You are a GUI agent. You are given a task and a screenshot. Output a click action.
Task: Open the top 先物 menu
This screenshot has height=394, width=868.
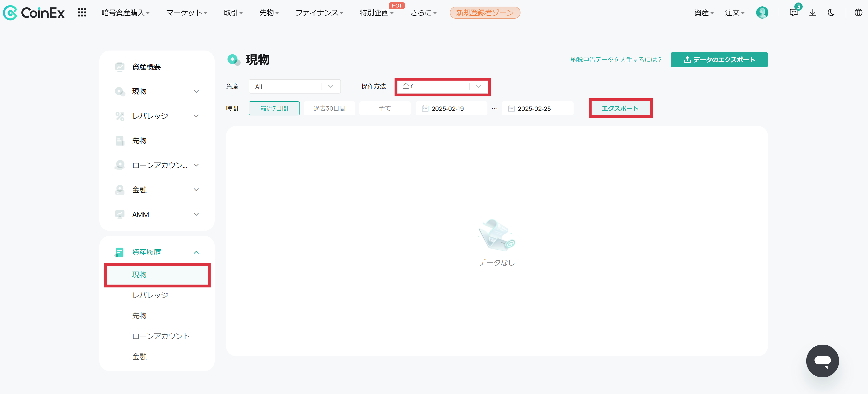click(269, 13)
